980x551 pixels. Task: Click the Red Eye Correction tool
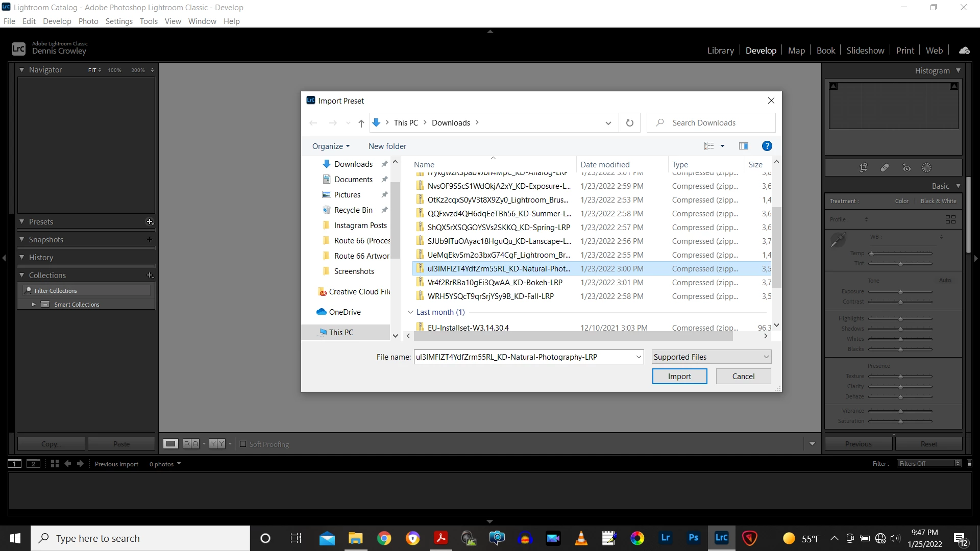906,168
